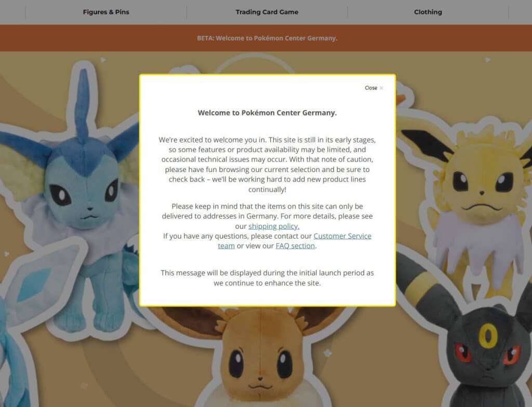532x407 pixels.
Task: Click Umbreon's yellow forehead ring
Action: pyautogui.click(x=488, y=335)
